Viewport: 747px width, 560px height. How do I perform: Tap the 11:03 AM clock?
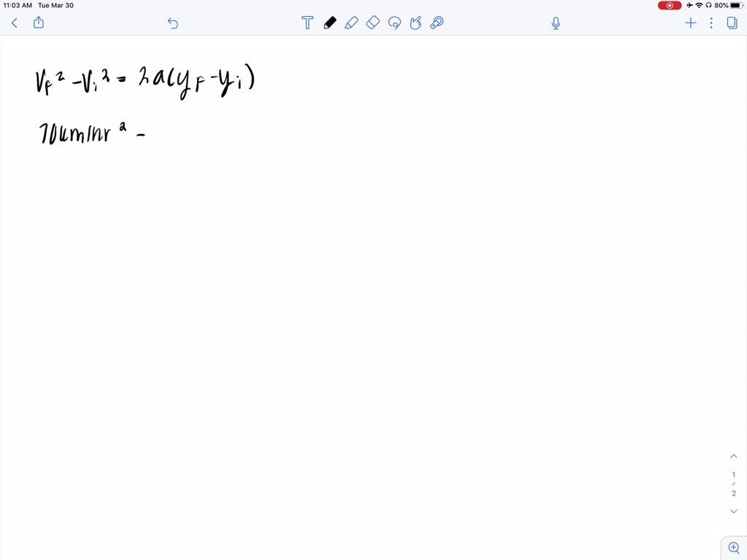(18, 5)
